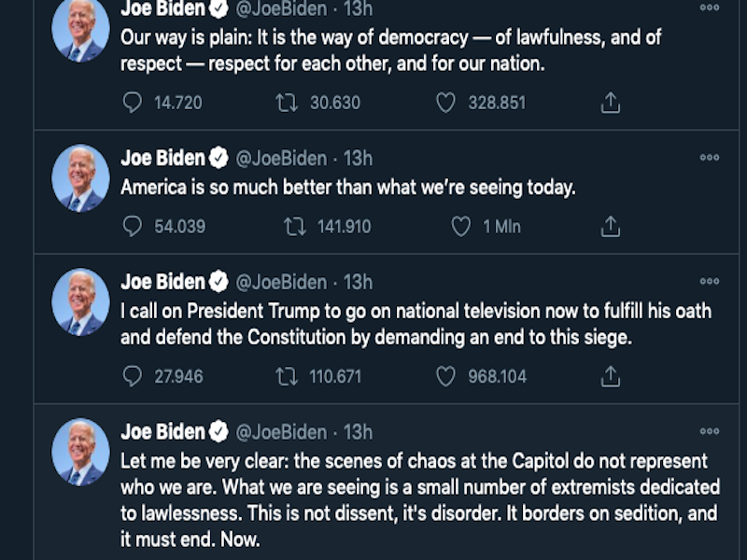Share the "I call on President Trump" tweet

click(611, 376)
